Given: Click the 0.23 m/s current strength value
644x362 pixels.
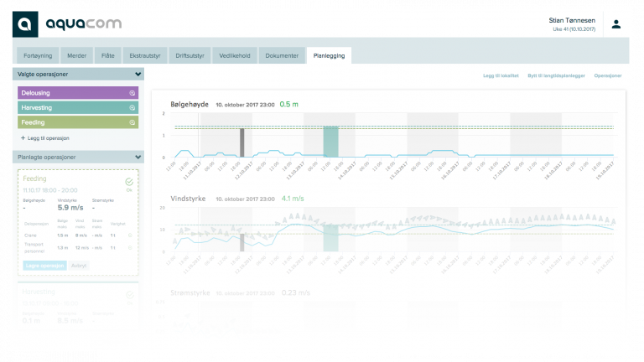Looking at the screenshot, I should click(296, 293).
